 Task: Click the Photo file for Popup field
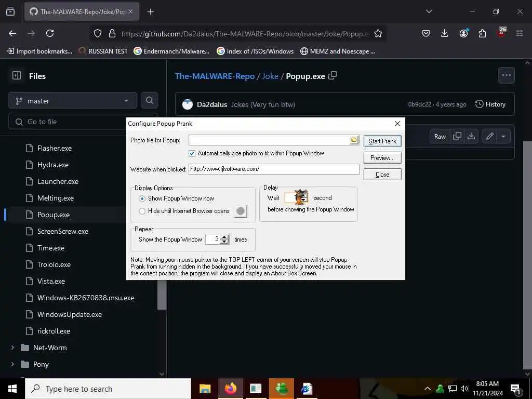coord(270,140)
